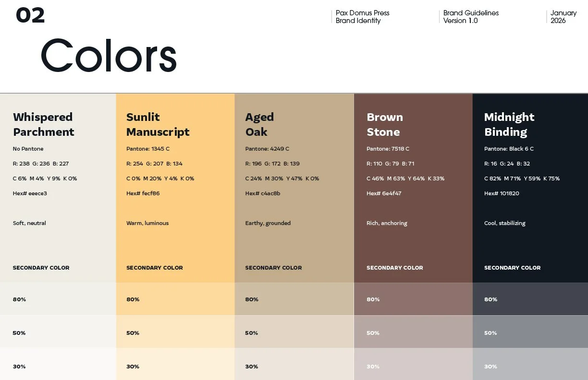Click the Pax Domus Press Brand Identity text

[362, 17]
